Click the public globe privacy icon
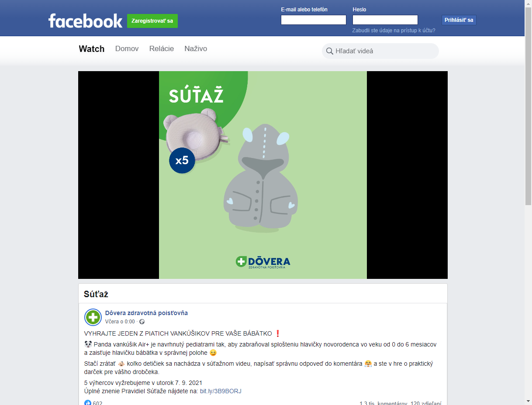532x405 pixels. coord(142,322)
